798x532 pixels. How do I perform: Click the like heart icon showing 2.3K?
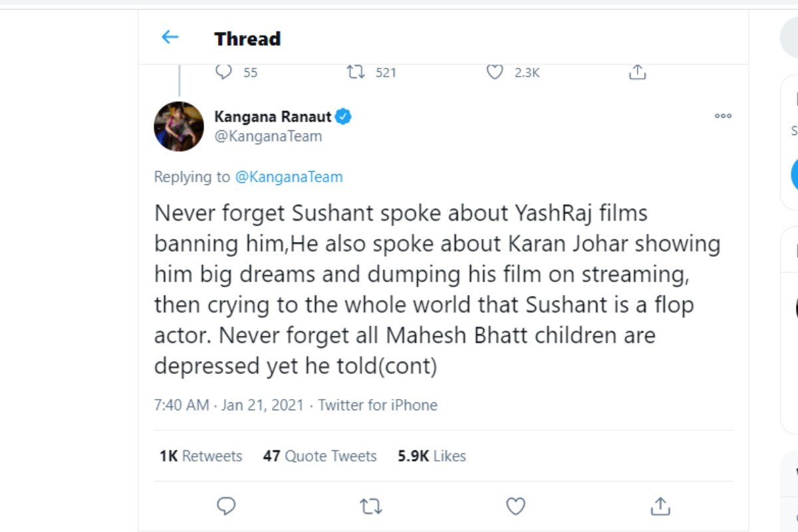click(x=493, y=72)
